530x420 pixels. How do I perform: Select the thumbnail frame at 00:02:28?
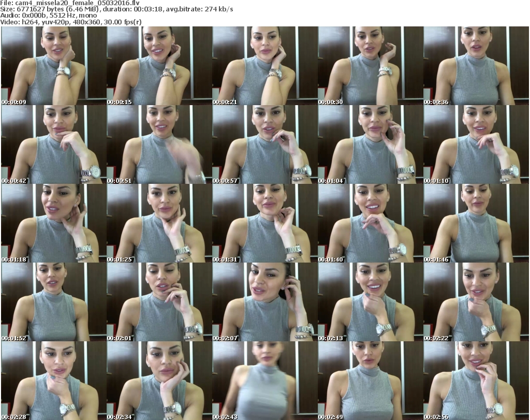(x=54, y=381)
